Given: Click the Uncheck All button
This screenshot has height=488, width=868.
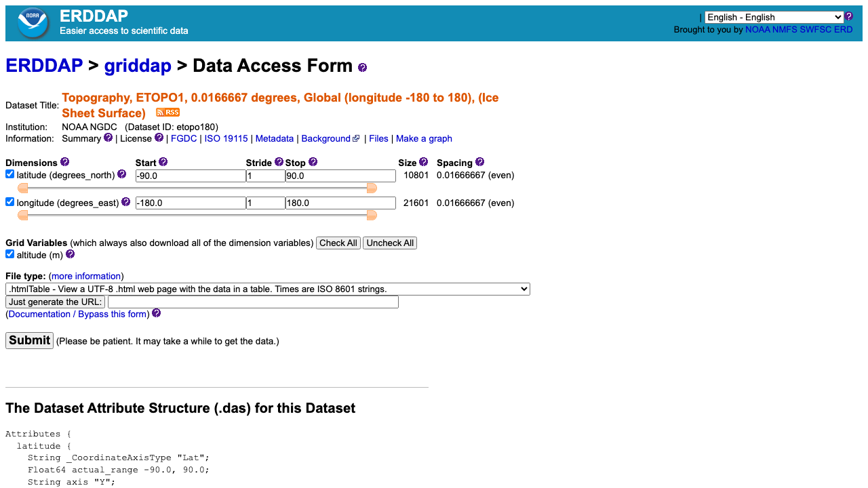Looking at the screenshot, I should 390,243.
